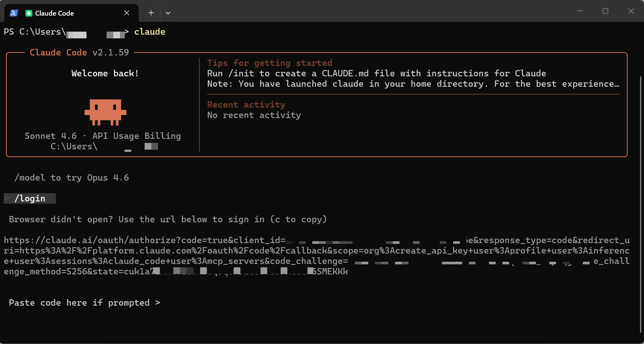Click the Claude pixel mascot image
The image size is (644, 344).
click(x=105, y=112)
